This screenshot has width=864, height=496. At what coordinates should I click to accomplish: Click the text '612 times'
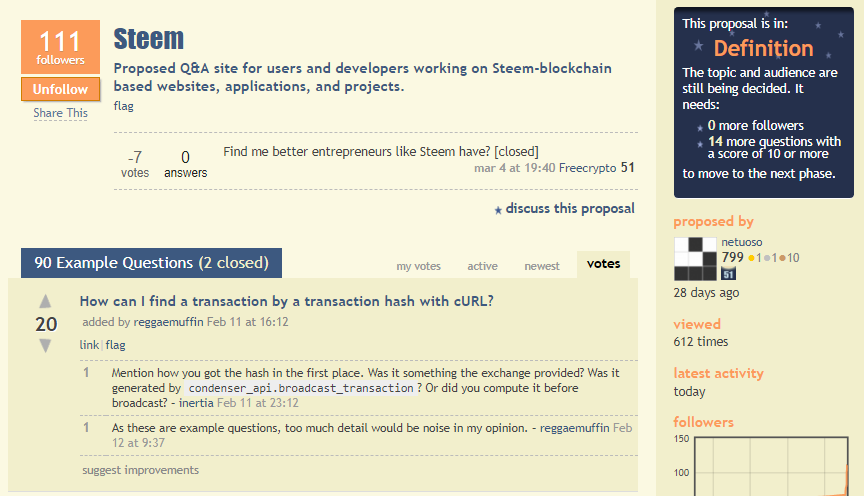pyautogui.click(x=700, y=342)
